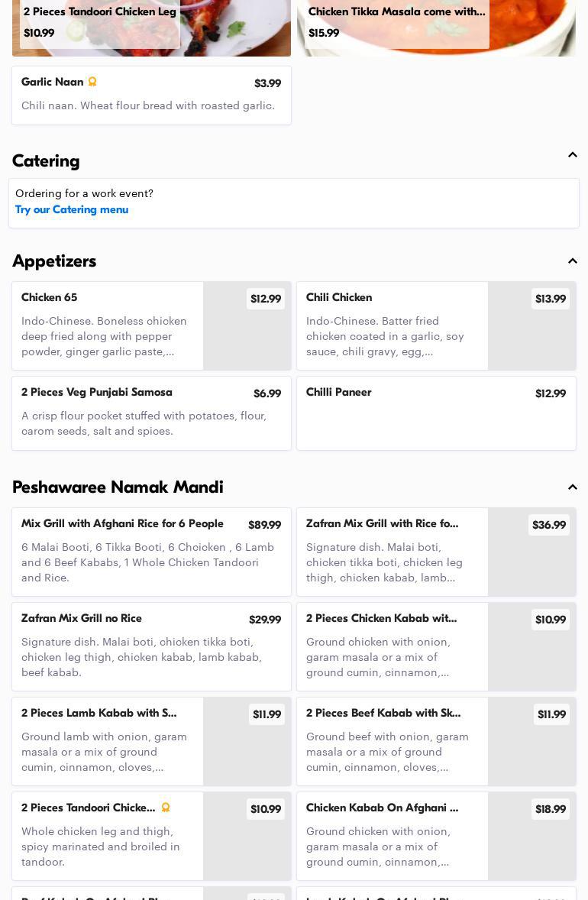Screen dimensions: 588x900
Task: Select the Garlic Naan menu item
Action: (151, 95)
